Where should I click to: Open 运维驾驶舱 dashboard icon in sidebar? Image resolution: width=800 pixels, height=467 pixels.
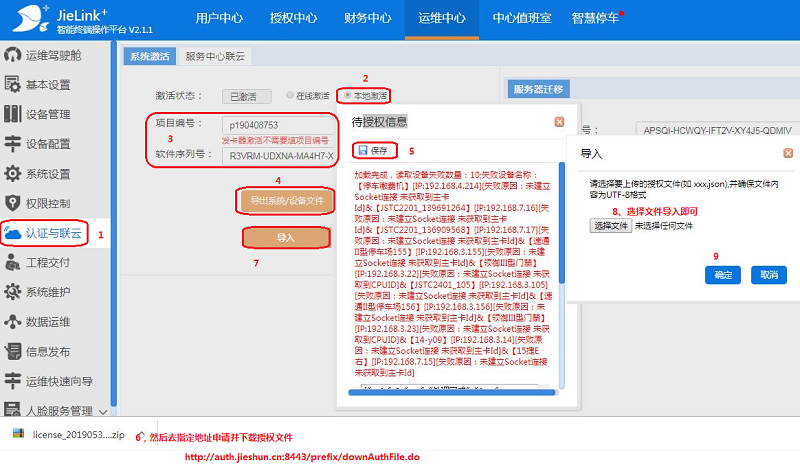click(x=12, y=55)
